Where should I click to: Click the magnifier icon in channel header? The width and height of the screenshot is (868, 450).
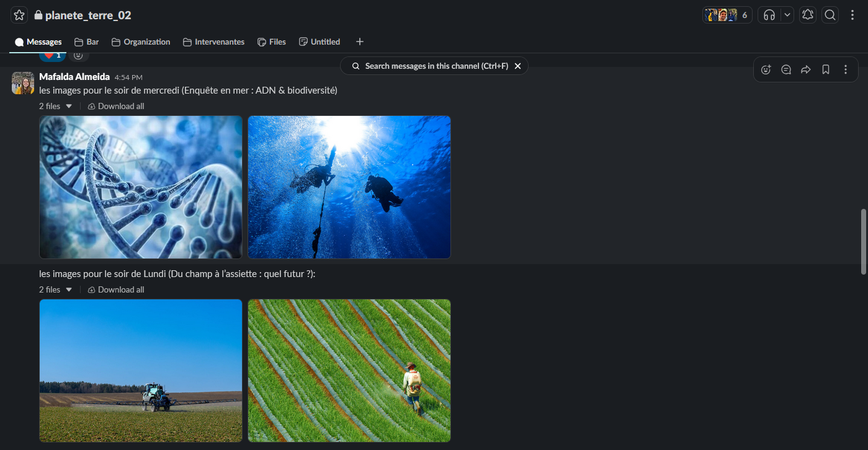[x=830, y=15]
